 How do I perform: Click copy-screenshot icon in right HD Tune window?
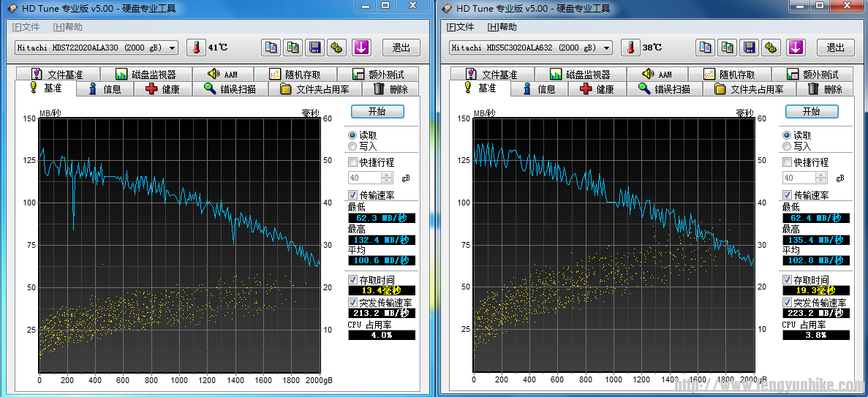[727, 48]
